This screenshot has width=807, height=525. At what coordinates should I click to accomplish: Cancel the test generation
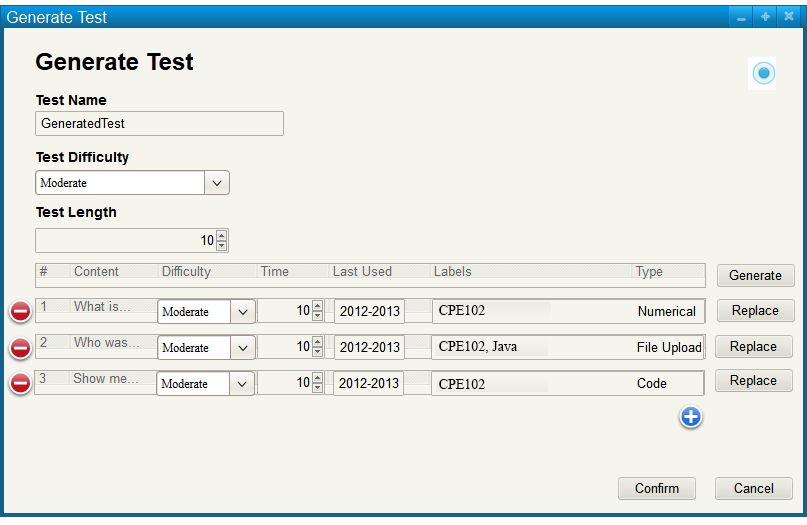753,489
